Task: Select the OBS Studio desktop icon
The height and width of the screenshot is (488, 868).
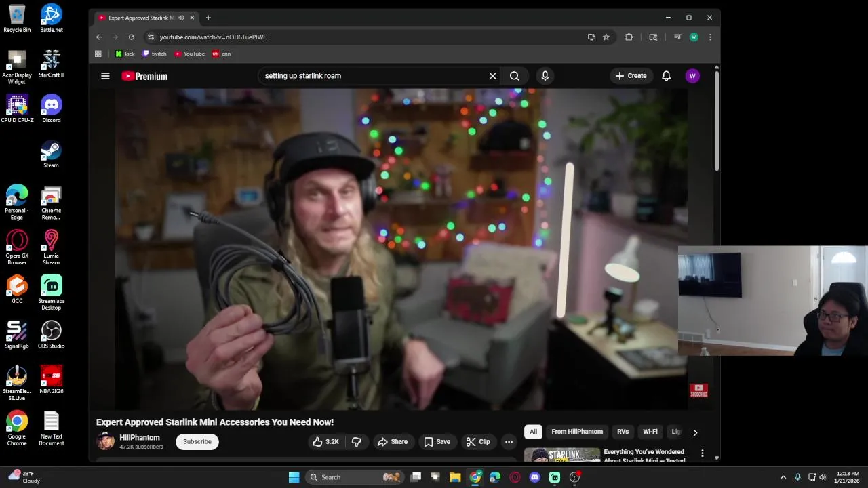Action: [52, 335]
